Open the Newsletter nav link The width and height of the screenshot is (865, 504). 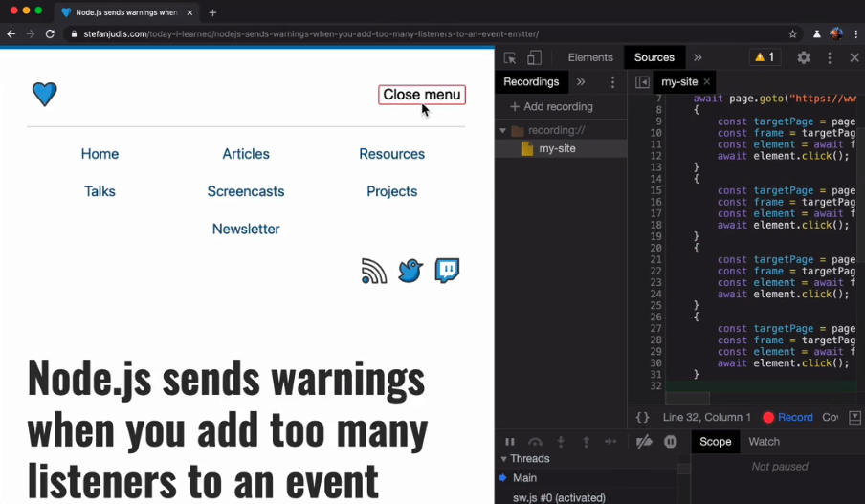pos(246,229)
